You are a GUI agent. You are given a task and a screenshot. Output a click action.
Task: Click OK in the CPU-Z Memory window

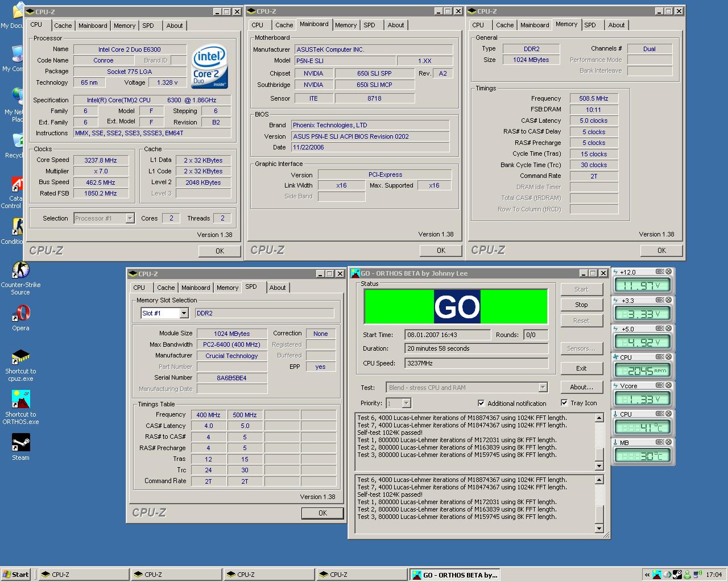(x=661, y=250)
